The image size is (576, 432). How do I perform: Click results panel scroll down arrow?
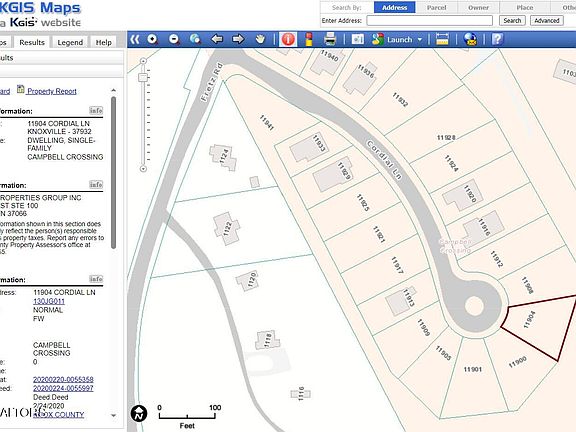tap(114, 415)
